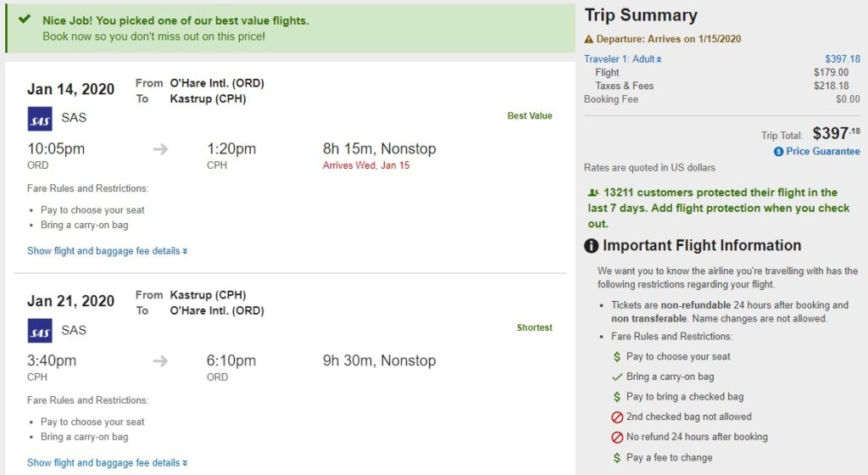Screen dimensions: 868x475
Task: Click the customers-protected people icon
Action: point(593,193)
